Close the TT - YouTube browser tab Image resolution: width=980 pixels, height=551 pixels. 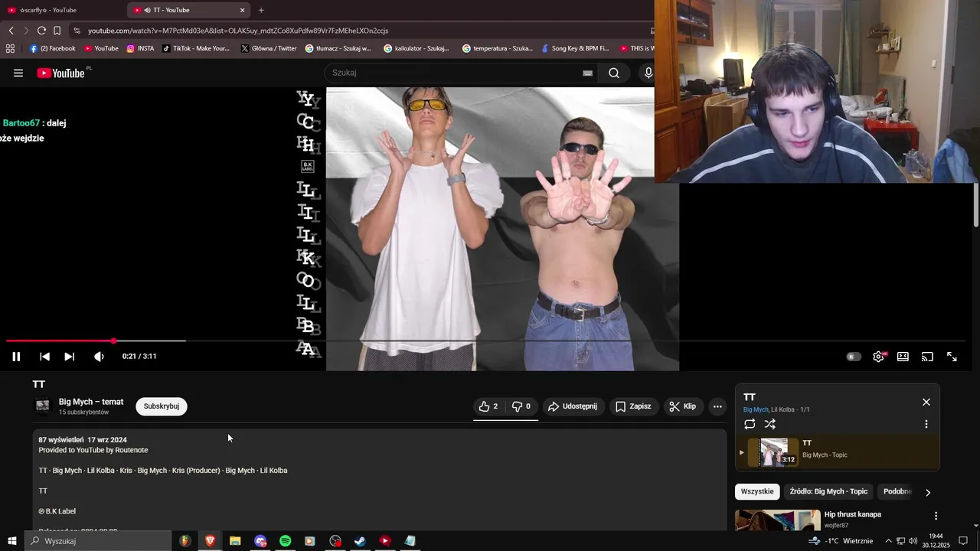243,10
